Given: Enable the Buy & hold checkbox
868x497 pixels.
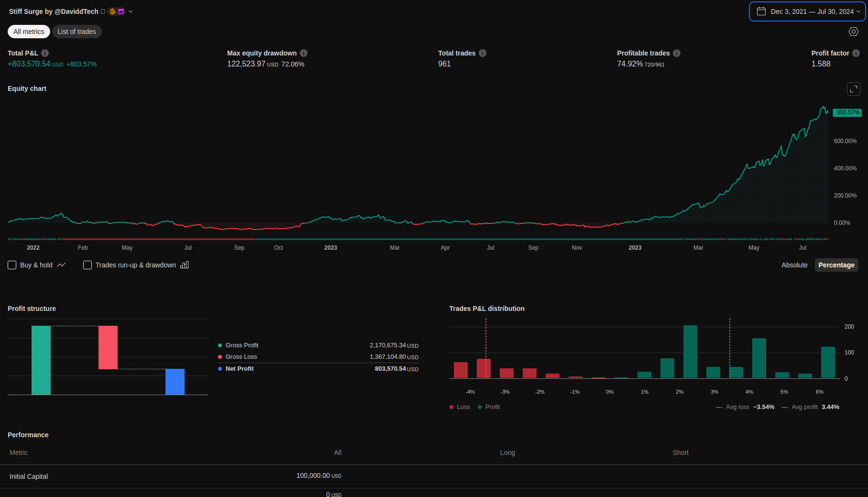Looking at the screenshot, I should 12,265.
